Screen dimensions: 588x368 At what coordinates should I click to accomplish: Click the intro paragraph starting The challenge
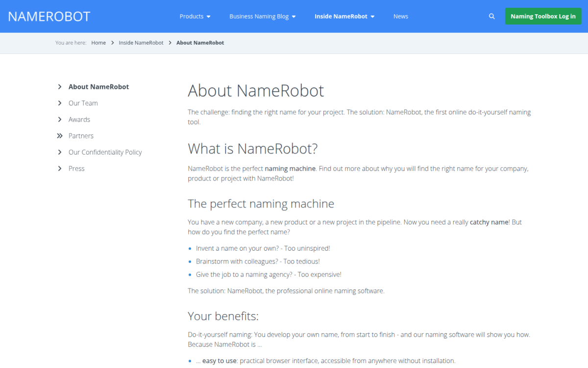coord(359,117)
